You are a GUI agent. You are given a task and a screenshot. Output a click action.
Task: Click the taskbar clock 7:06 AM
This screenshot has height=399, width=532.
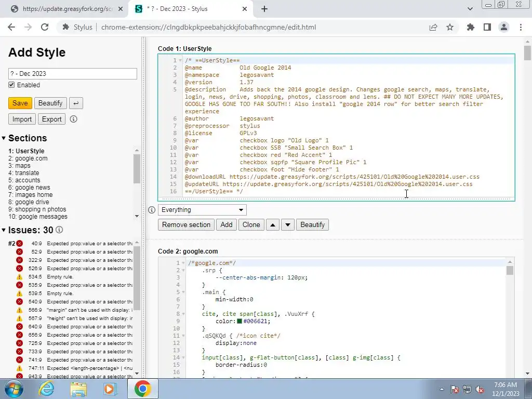(x=505, y=389)
